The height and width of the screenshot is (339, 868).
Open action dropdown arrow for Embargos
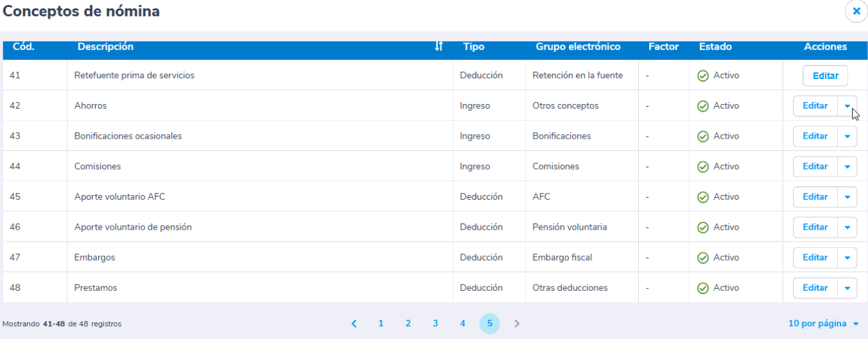tap(847, 257)
